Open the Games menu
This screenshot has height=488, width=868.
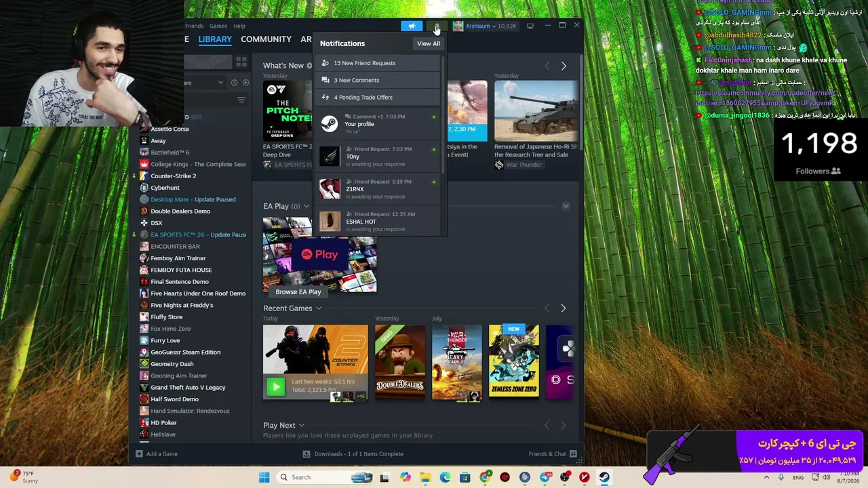(218, 26)
